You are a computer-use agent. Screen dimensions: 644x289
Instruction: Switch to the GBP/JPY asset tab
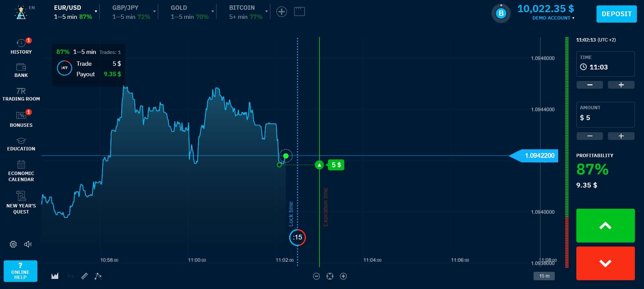(131, 12)
